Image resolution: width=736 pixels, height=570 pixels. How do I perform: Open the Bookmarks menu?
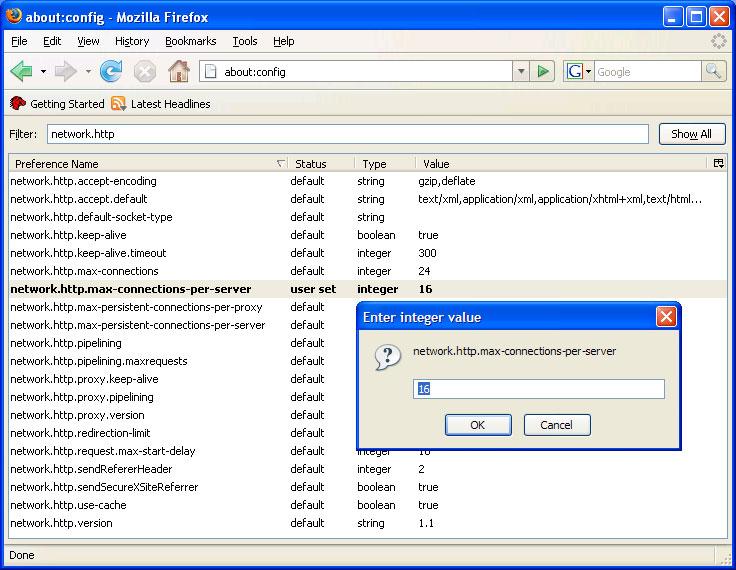tap(190, 41)
